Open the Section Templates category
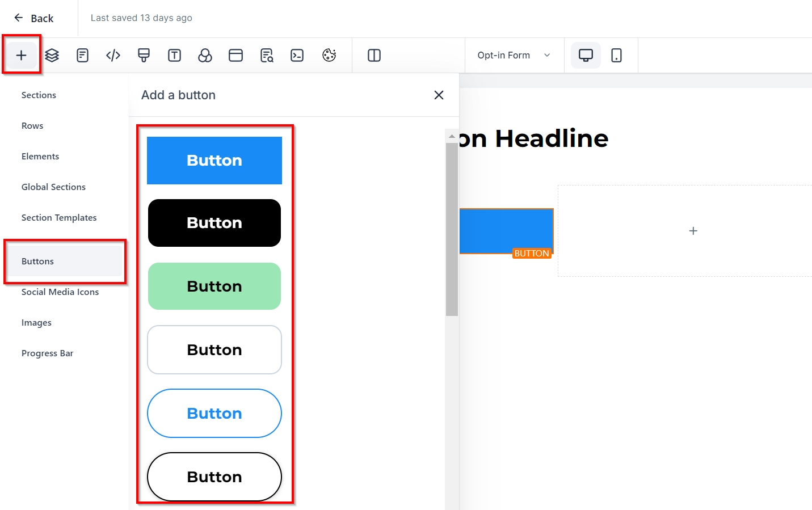This screenshot has width=812, height=510. point(59,218)
